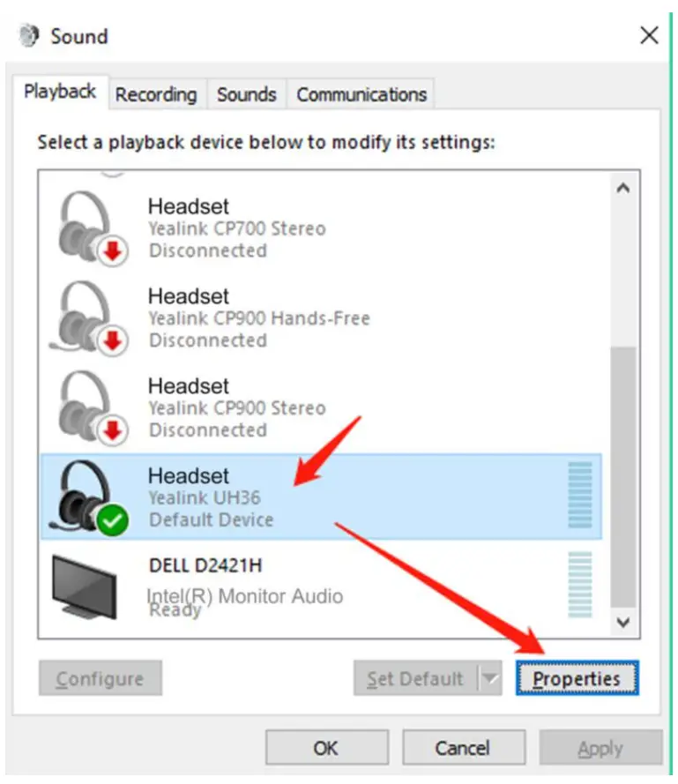Close the Sound dialog window
This screenshot has height=784, width=678.
tap(649, 35)
